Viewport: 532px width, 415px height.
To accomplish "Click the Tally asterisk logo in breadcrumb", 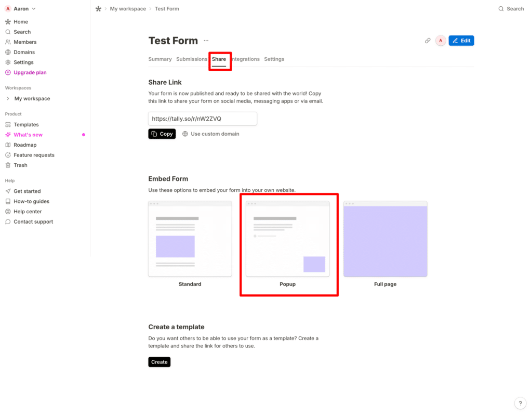I will [98, 9].
